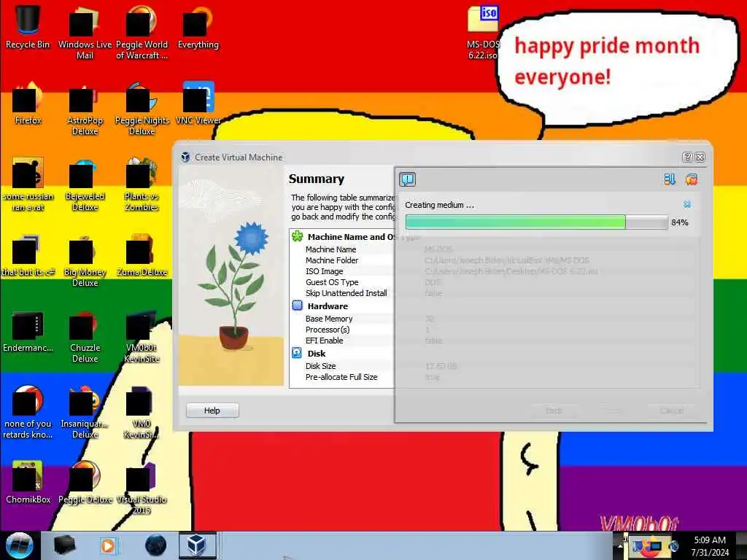Screen dimensions: 747x560
Task: Click the Creating medium progress bar
Action: 536,222
